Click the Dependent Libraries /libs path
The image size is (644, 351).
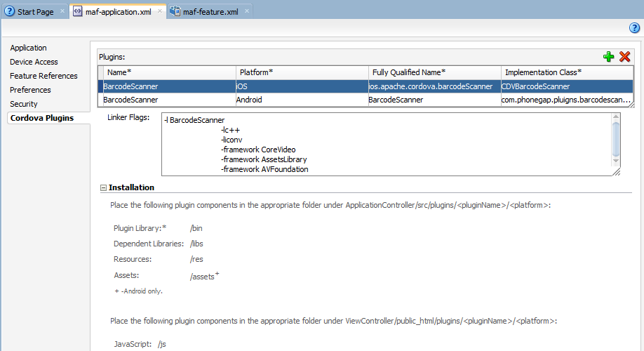click(196, 244)
